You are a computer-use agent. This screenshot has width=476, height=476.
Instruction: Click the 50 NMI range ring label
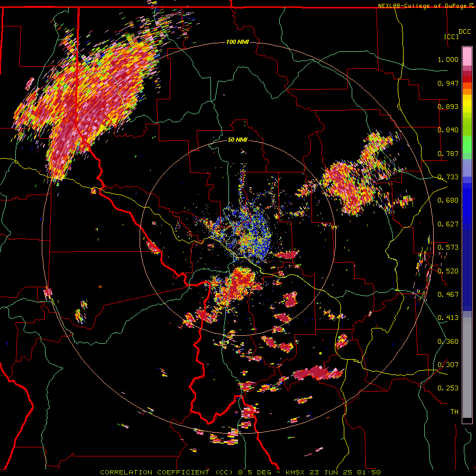(x=237, y=140)
